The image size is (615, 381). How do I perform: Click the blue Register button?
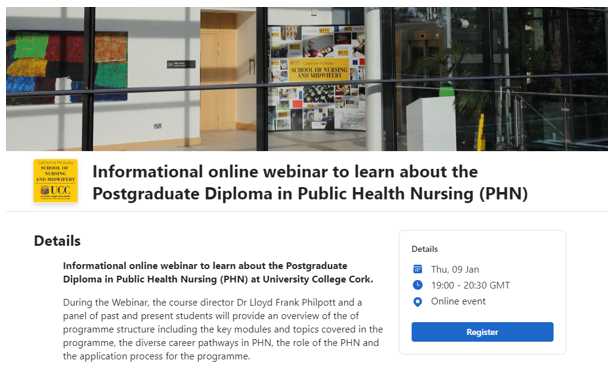(482, 332)
